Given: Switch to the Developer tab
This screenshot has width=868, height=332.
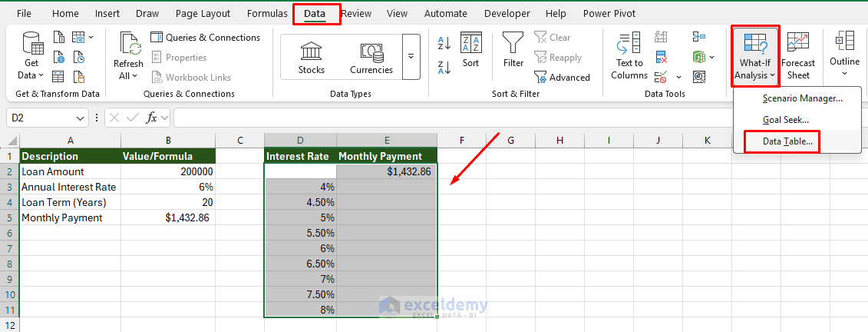Looking at the screenshot, I should pos(507,14).
